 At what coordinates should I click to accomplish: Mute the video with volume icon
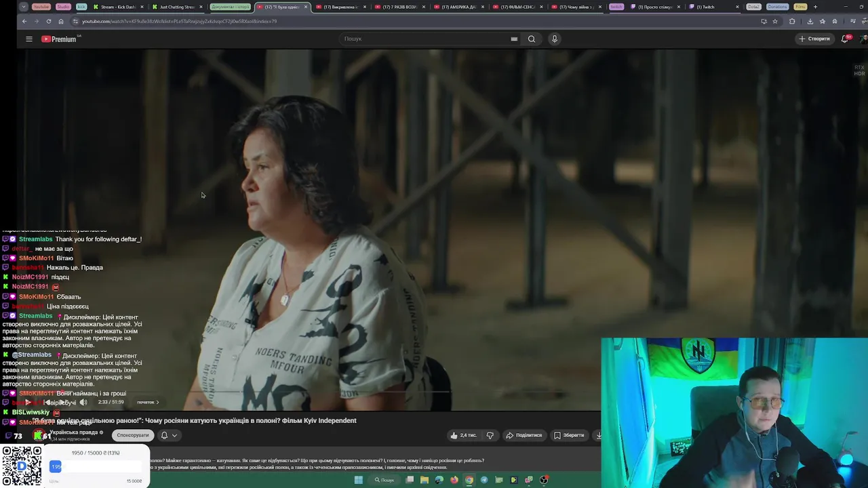(83, 402)
